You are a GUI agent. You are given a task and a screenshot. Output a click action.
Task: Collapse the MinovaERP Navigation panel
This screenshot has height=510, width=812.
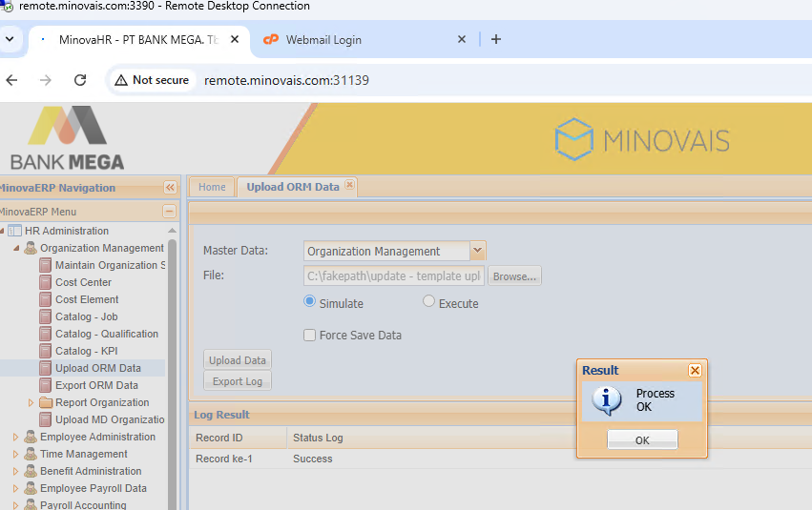(170, 188)
